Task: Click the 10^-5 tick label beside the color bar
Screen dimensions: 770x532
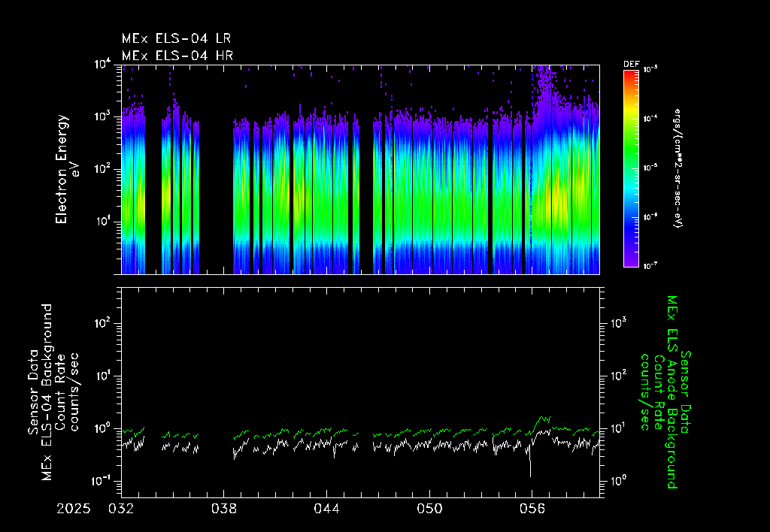Action: pyautogui.click(x=650, y=168)
